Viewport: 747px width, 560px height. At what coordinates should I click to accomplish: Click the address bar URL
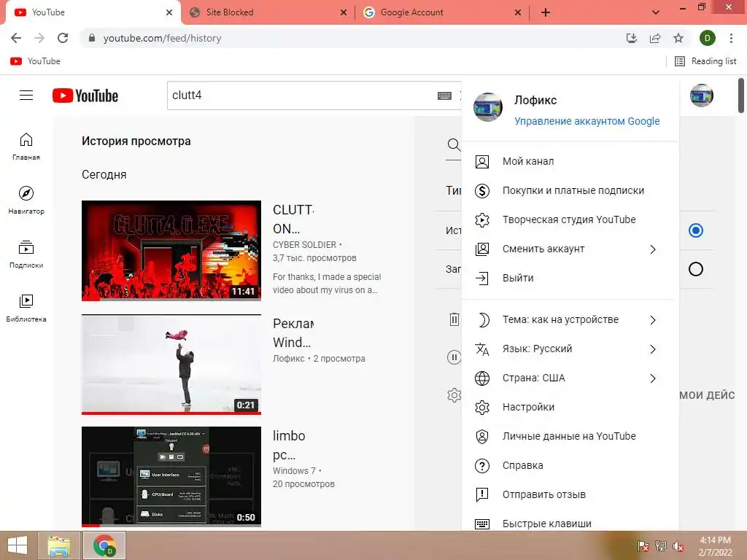[x=162, y=38]
